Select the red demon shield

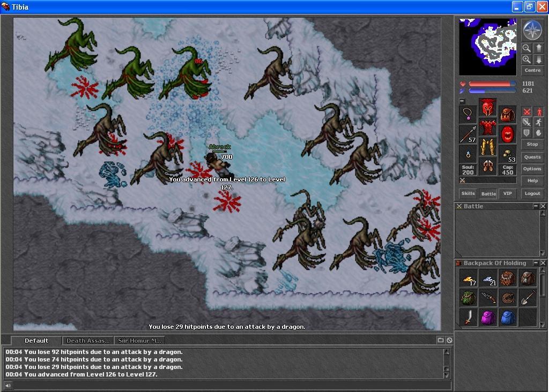coord(507,134)
